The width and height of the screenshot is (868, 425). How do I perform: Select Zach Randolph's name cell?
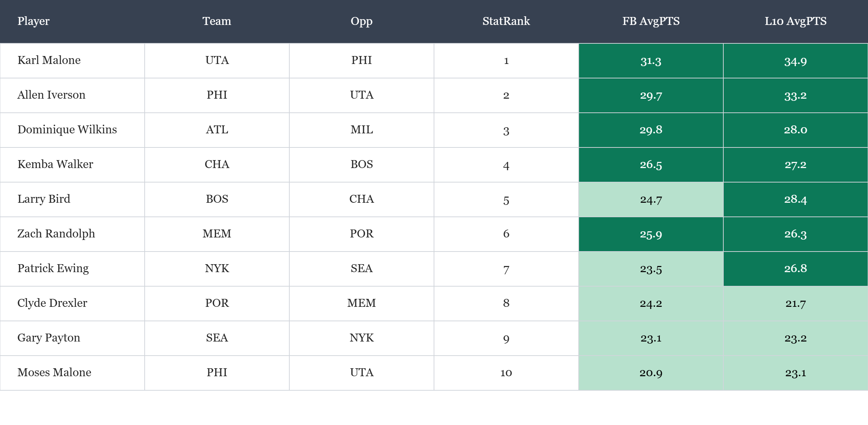pyautogui.click(x=56, y=234)
